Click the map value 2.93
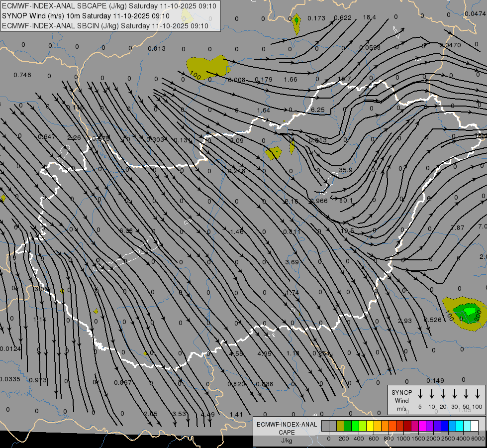Viewport: 487px width, 448px height. click(405, 321)
